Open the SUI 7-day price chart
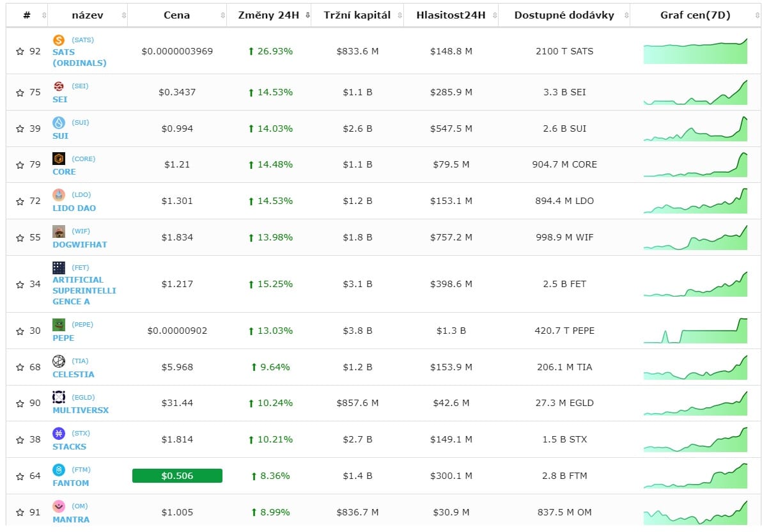Viewport: 762px width, 532px height. tap(696, 129)
